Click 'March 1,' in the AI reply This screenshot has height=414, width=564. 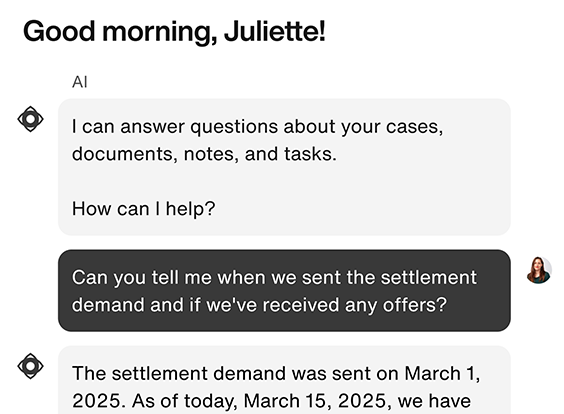click(442, 373)
